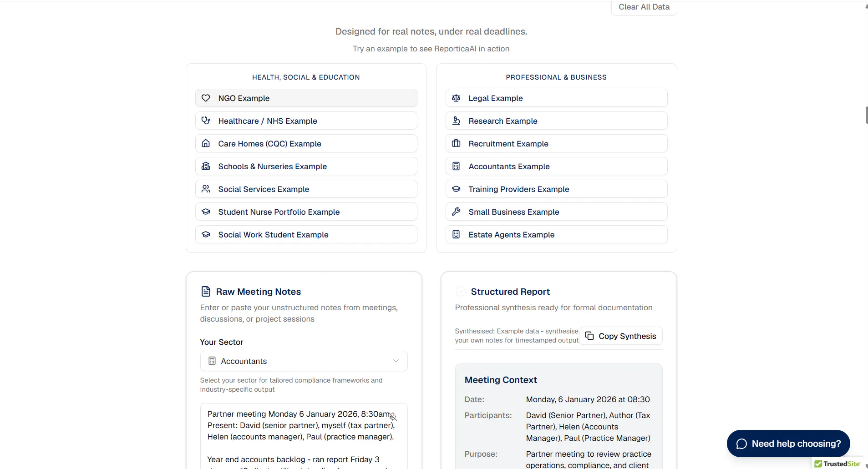The width and height of the screenshot is (868, 469).
Task: Click the date value Monday, 6 January 2026
Action: coord(588,399)
